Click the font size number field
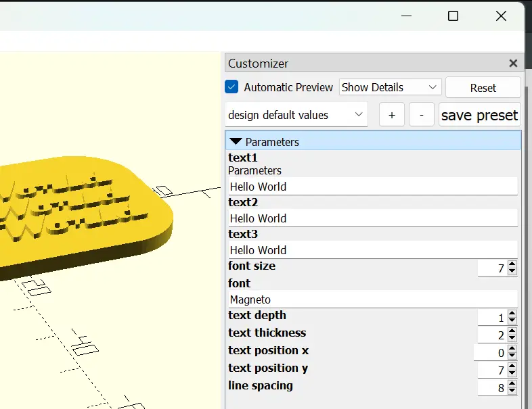Viewport: 532px width, 409px height. coord(493,268)
